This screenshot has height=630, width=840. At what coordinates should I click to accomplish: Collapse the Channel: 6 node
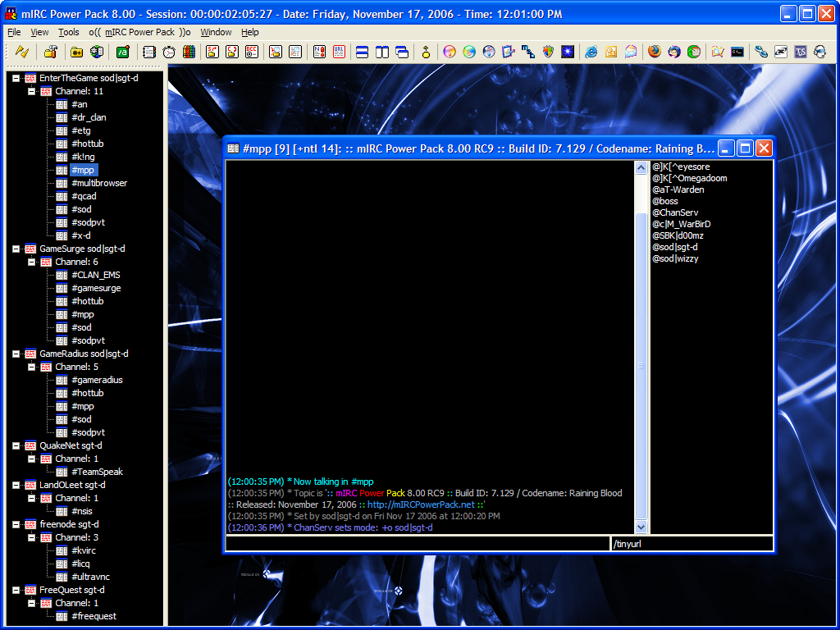pos(32,262)
